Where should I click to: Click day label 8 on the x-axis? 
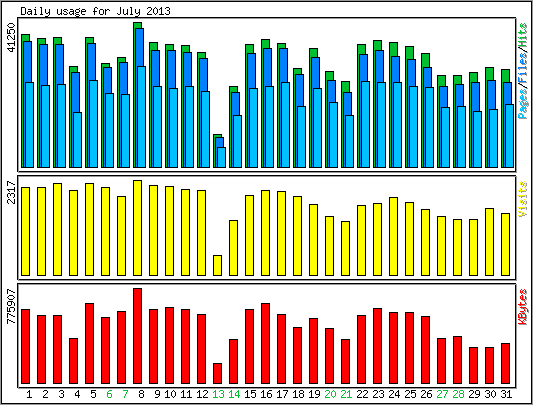tap(141, 394)
